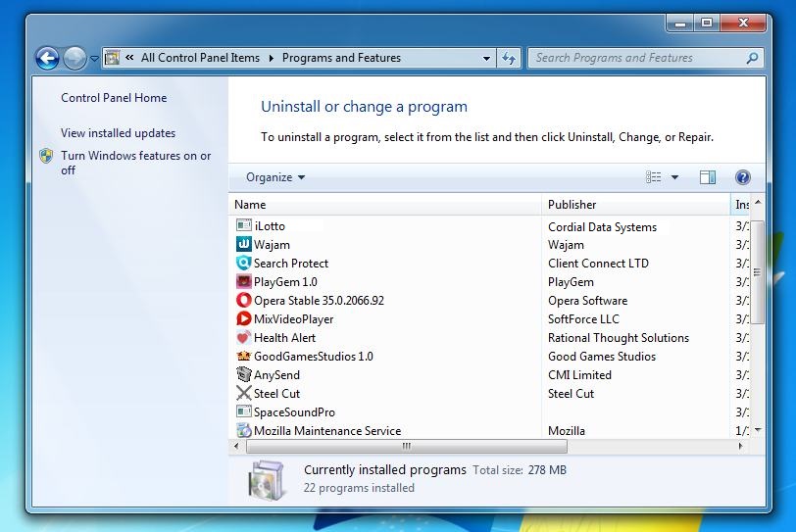Sort by the Name column header
This screenshot has height=532, width=796.
click(385, 205)
